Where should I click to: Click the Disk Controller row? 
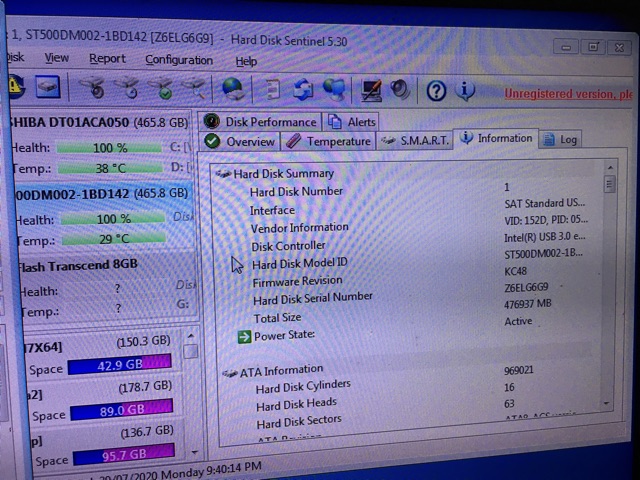point(288,246)
